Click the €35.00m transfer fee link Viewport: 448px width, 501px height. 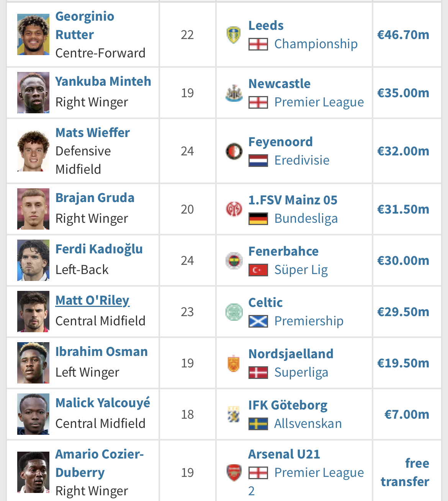403,93
